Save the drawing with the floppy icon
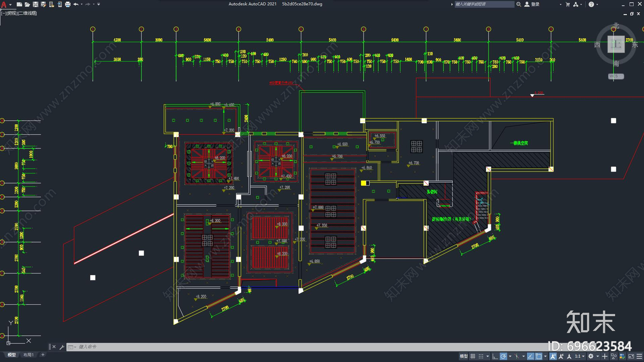This screenshot has height=362, width=644. [35, 4]
